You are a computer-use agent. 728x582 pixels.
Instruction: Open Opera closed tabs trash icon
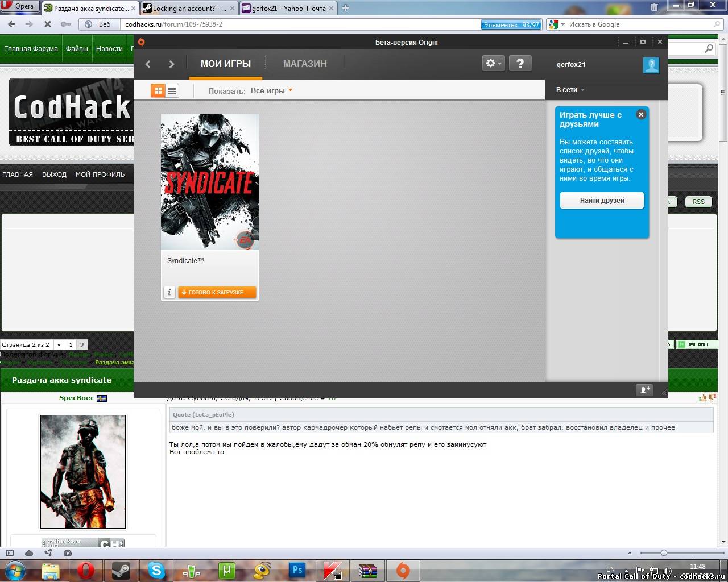[655, 7]
